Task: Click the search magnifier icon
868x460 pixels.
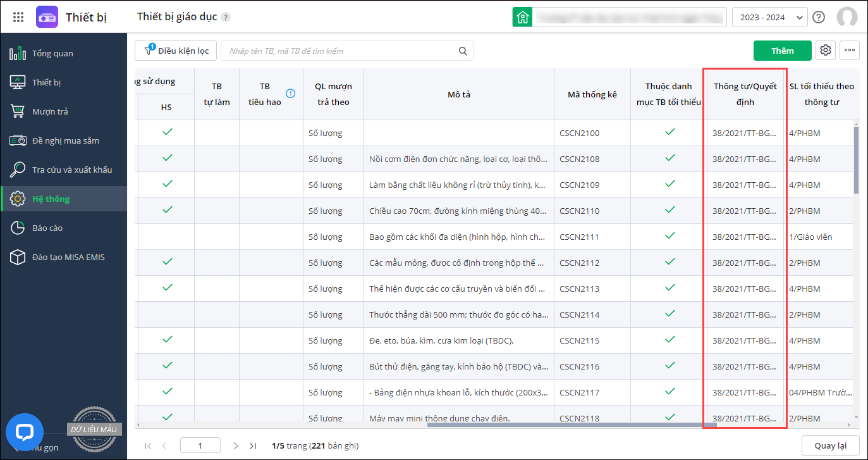Action: tap(463, 51)
